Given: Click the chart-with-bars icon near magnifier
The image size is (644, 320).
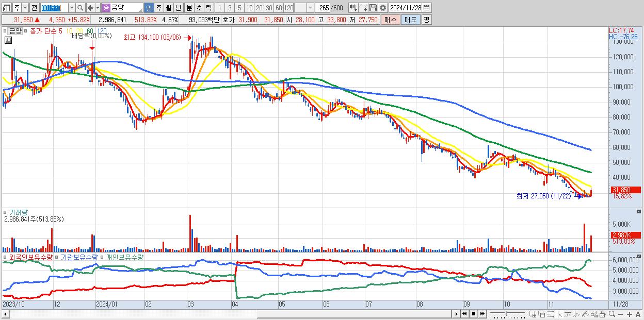Looking at the screenshot, I should 594,314.
